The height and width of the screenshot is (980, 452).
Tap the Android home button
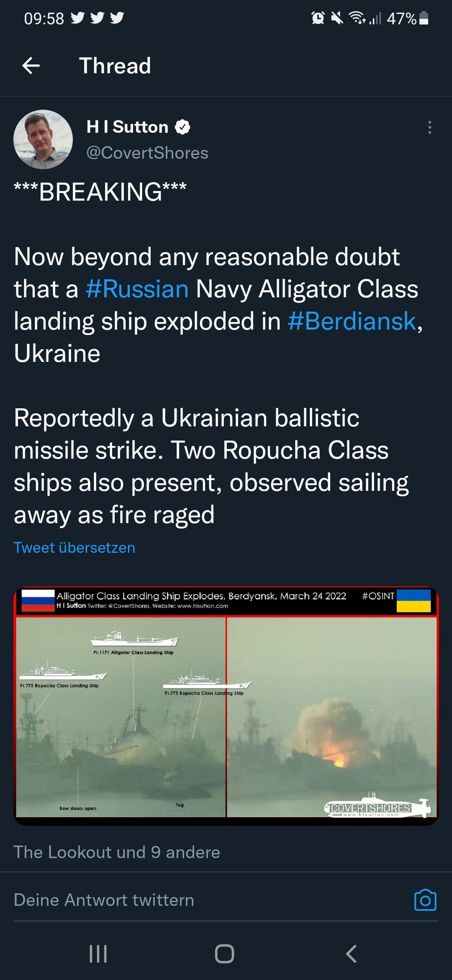click(225, 954)
